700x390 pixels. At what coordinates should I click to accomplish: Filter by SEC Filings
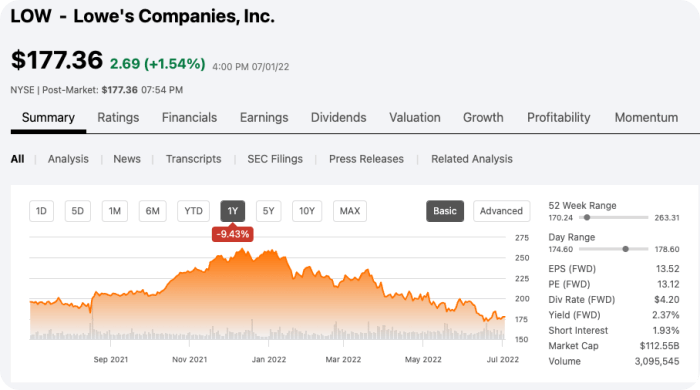(275, 159)
